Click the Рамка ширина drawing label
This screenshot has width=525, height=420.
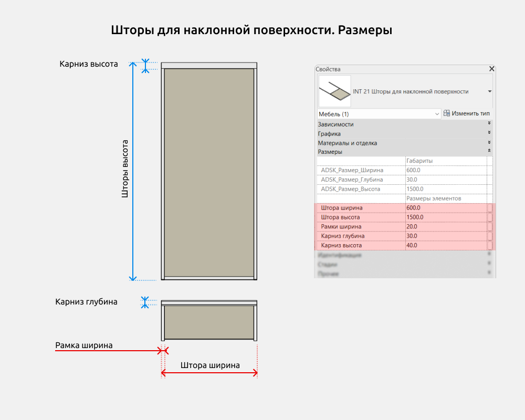tap(83, 345)
